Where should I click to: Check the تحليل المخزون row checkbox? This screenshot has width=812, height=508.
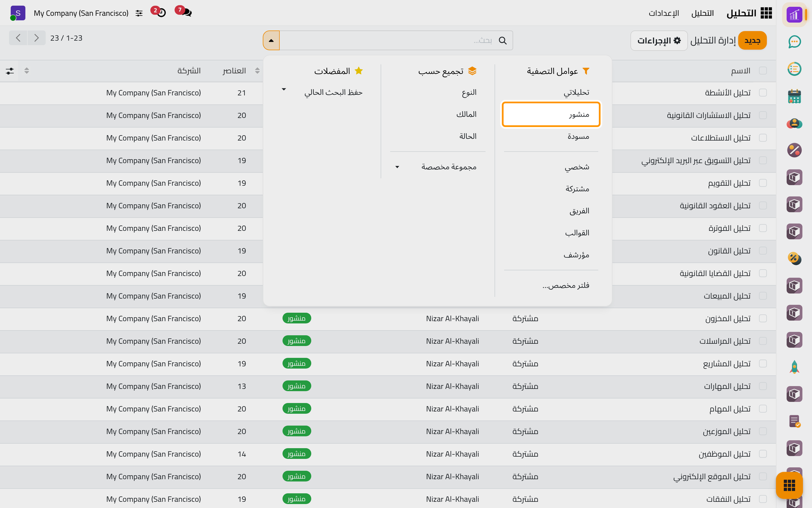click(763, 318)
